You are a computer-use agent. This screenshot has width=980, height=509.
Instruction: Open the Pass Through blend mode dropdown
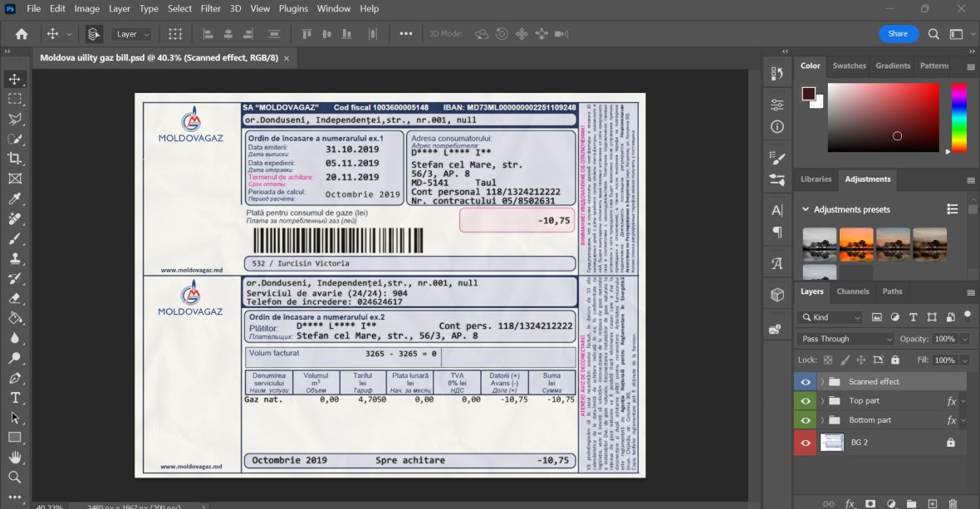tap(846, 339)
